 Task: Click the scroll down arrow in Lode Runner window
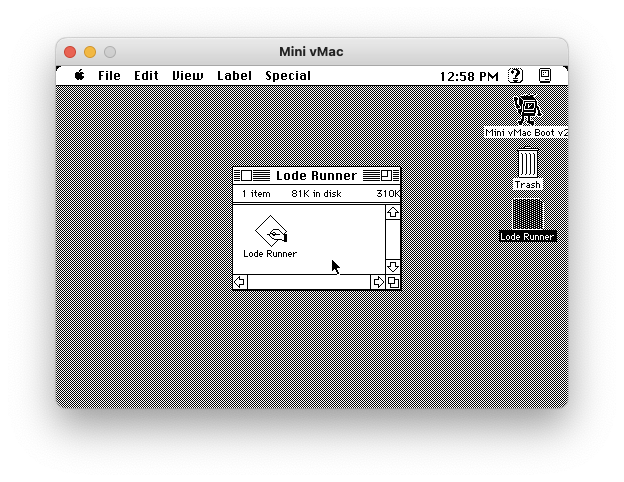pyautogui.click(x=393, y=266)
